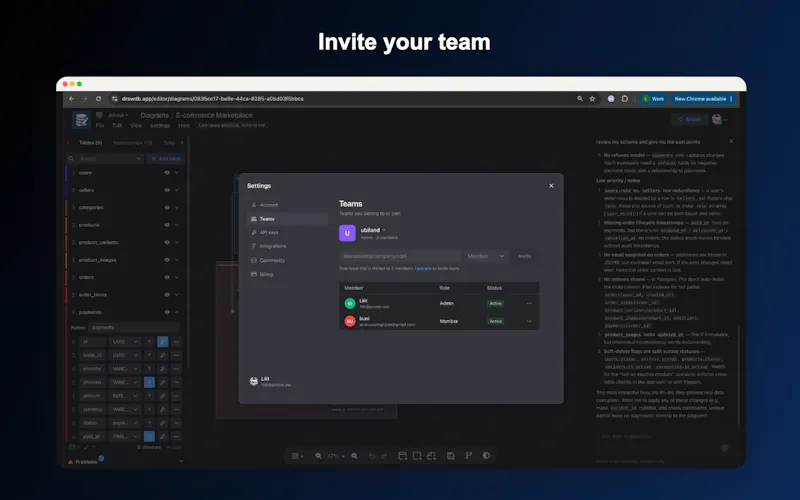The image size is (800, 500).
Task: Click the add table icon in bottom toolbar
Action: [x=403, y=456]
